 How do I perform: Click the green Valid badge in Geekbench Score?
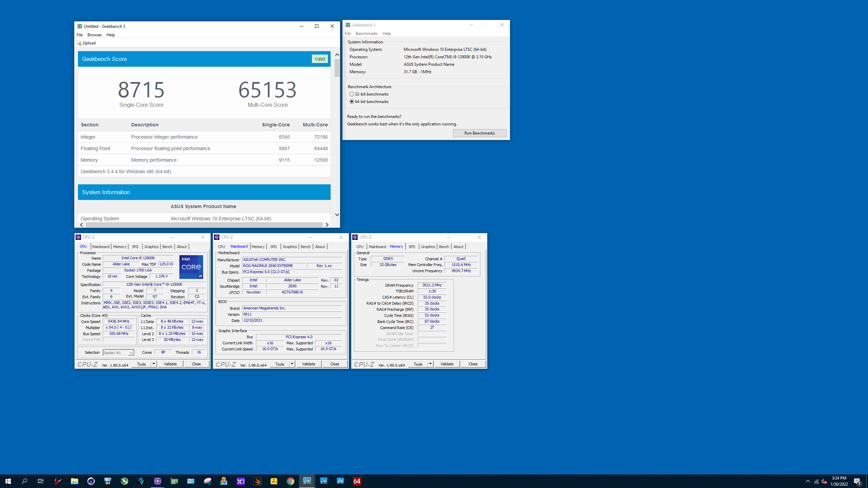tap(320, 59)
